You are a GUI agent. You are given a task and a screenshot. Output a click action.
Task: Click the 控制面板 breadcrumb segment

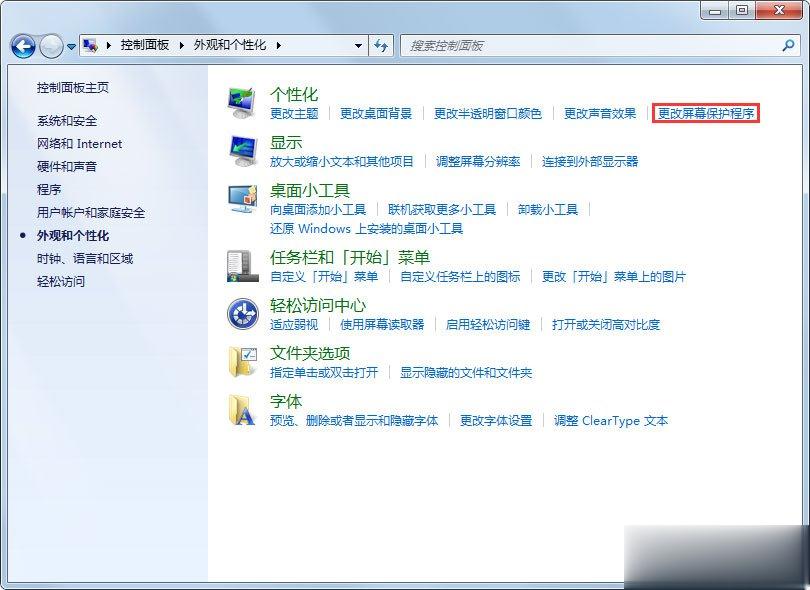pyautogui.click(x=145, y=45)
